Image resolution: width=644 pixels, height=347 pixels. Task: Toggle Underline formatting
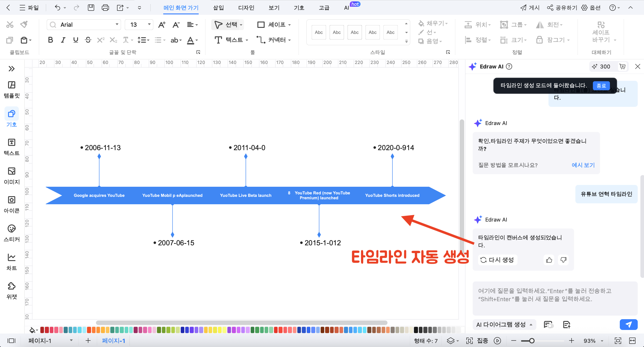point(76,40)
